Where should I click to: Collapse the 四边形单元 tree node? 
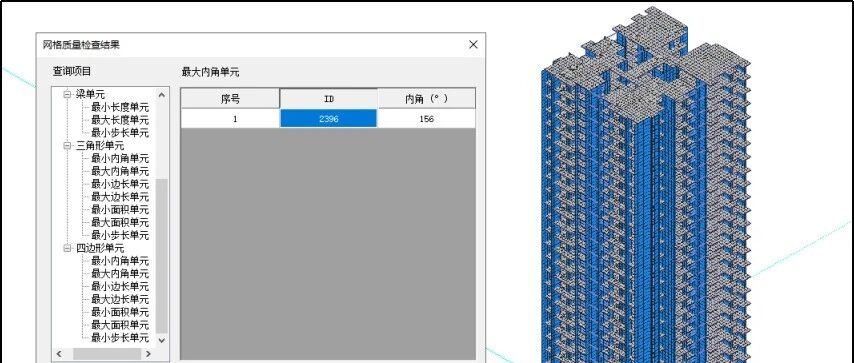pyautogui.click(x=68, y=248)
